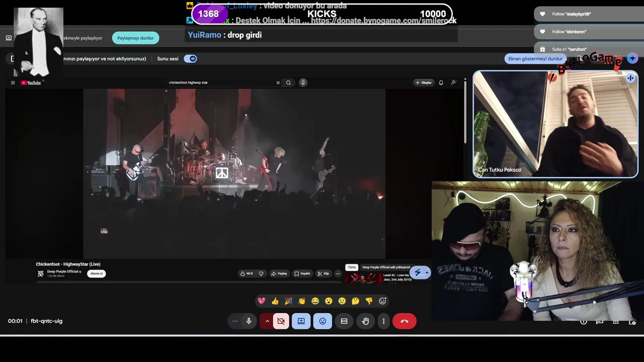This screenshot has width=644, height=362.
Task: Open more emoji picker icon
Action: click(382, 301)
